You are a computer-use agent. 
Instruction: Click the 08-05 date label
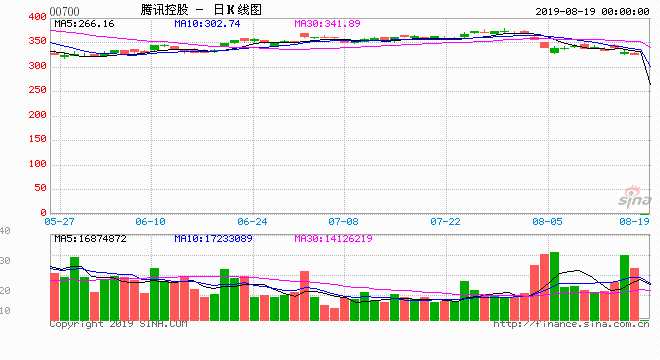(x=547, y=221)
